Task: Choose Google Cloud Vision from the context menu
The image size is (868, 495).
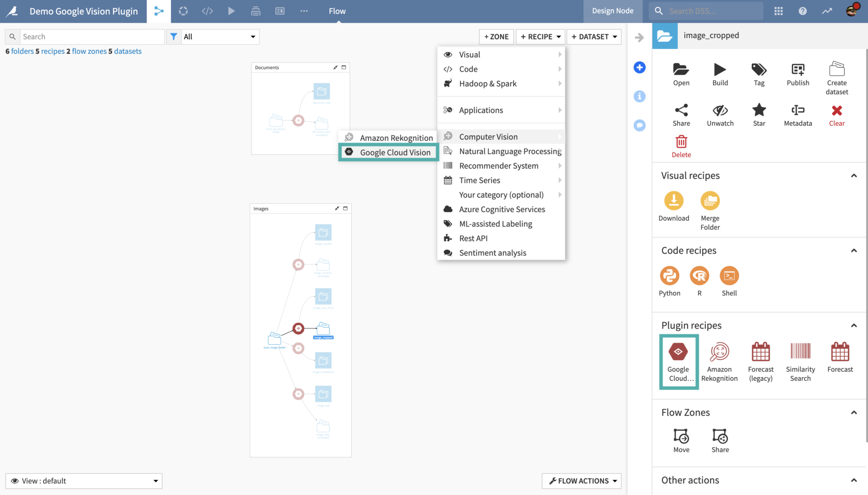Action: 394,152
